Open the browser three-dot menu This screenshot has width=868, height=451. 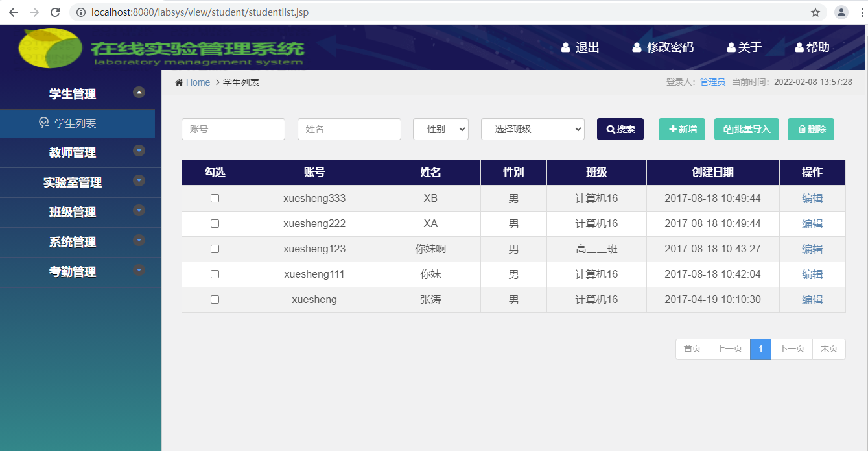pos(861,12)
